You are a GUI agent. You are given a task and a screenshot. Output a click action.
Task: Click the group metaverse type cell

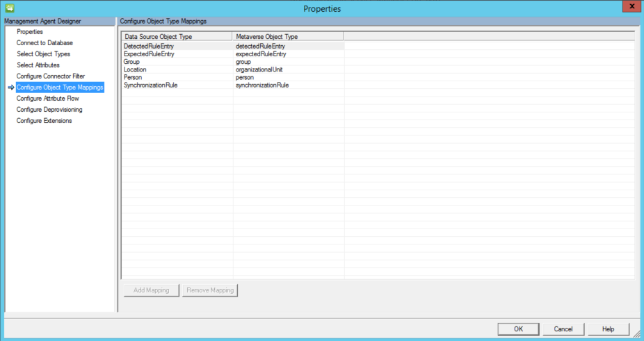tap(243, 62)
